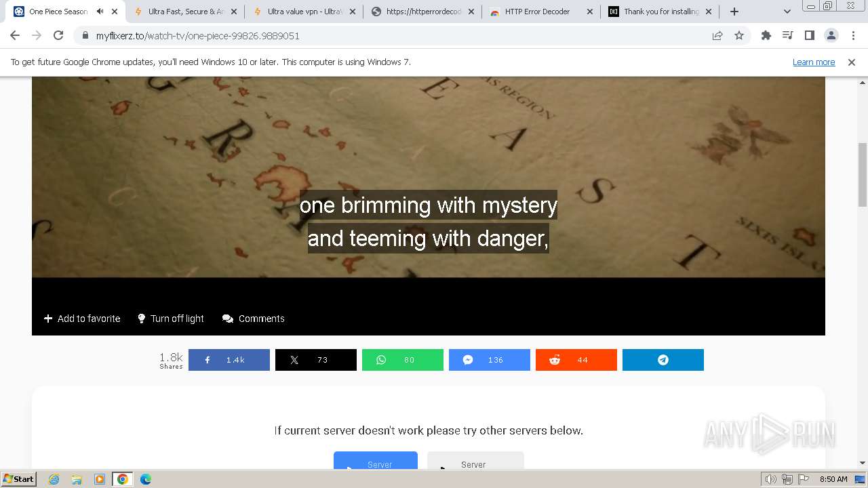Reload the current page
This screenshot has height=488, width=868.
coord(58,36)
